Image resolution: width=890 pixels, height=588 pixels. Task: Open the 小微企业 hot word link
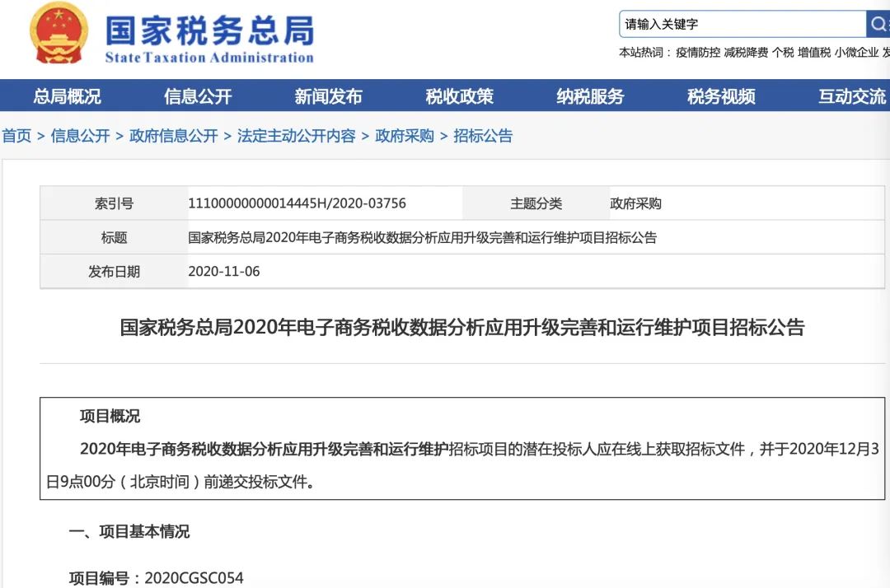click(856, 52)
